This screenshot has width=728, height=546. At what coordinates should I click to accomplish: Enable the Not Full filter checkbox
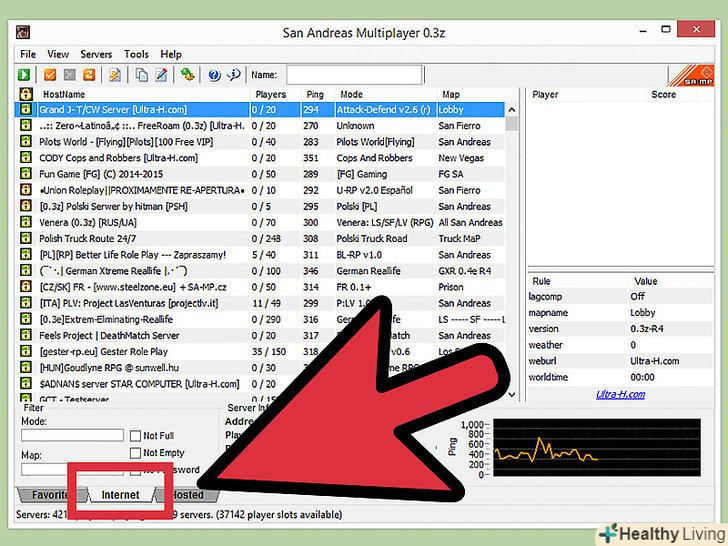tap(135, 436)
